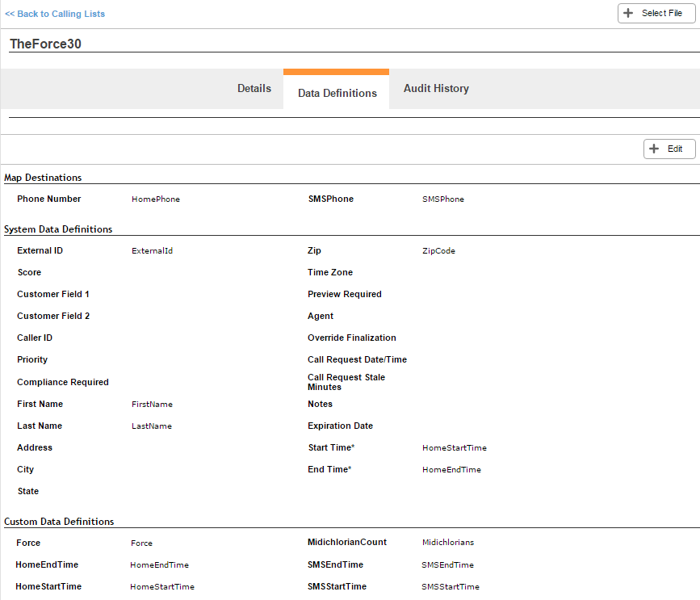Image resolution: width=700 pixels, height=600 pixels.
Task: Click the Address label
Action: pyautogui.click(x=35, y=447)
